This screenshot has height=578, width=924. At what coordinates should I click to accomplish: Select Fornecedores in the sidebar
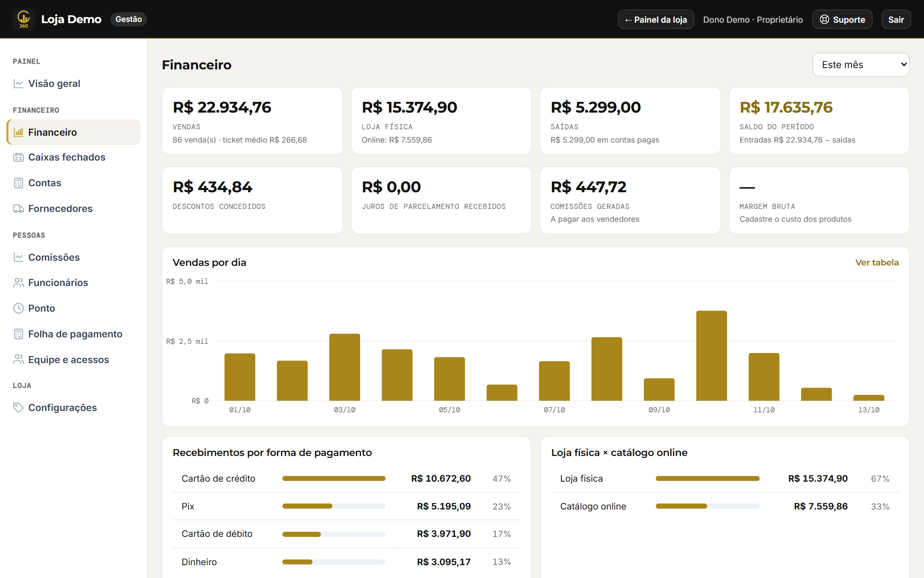pyautogui.click(x=74, y=209)
